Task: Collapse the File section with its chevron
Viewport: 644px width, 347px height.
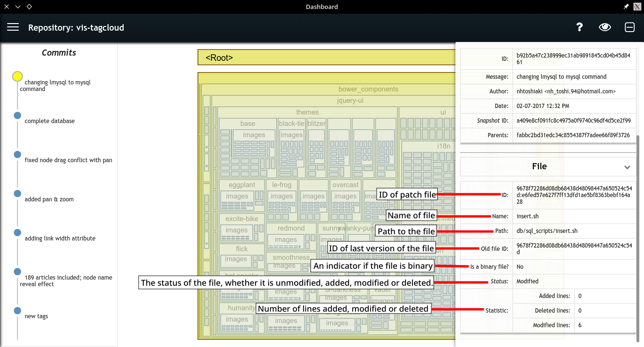Action: point(627,166)
